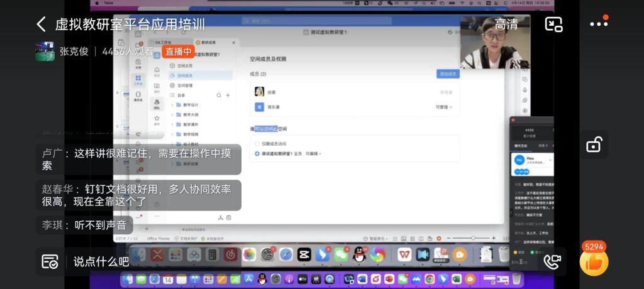Open the 可编辑 permission dropdown

(313, 153)
